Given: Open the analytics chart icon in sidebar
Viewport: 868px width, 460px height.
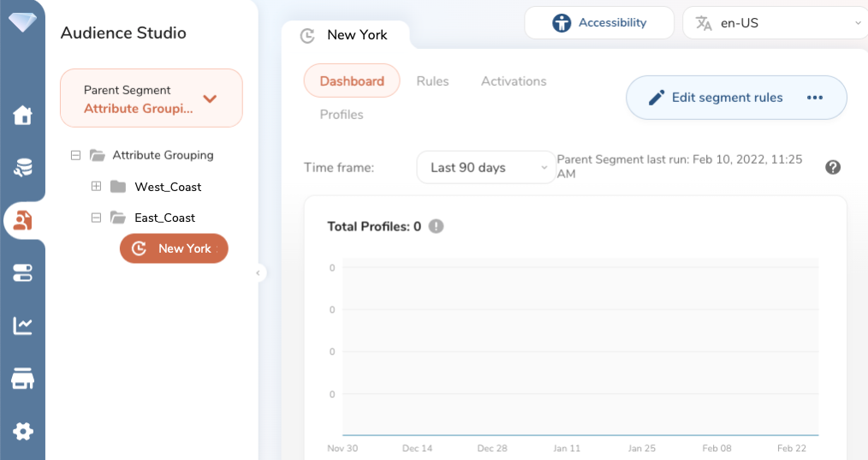Looking at the screenshot, I should click(23, 326).
